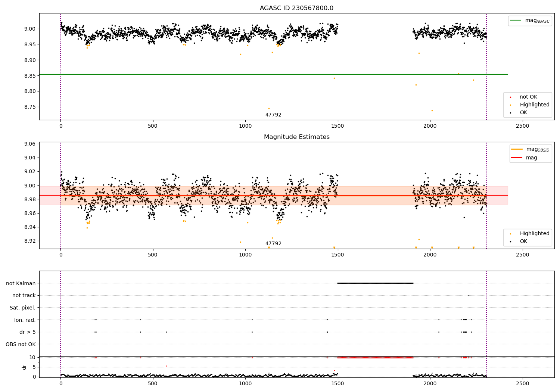560x392 pixels.
Task: Click the '47792' annotation in the top plot
Action: click(x=273, y=115)
